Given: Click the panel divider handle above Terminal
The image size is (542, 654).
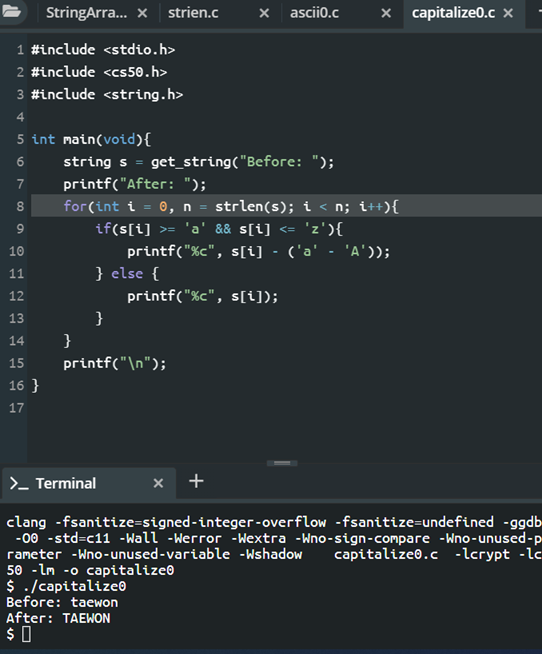Looking at the screenshot, I should [x=282, y=463].
